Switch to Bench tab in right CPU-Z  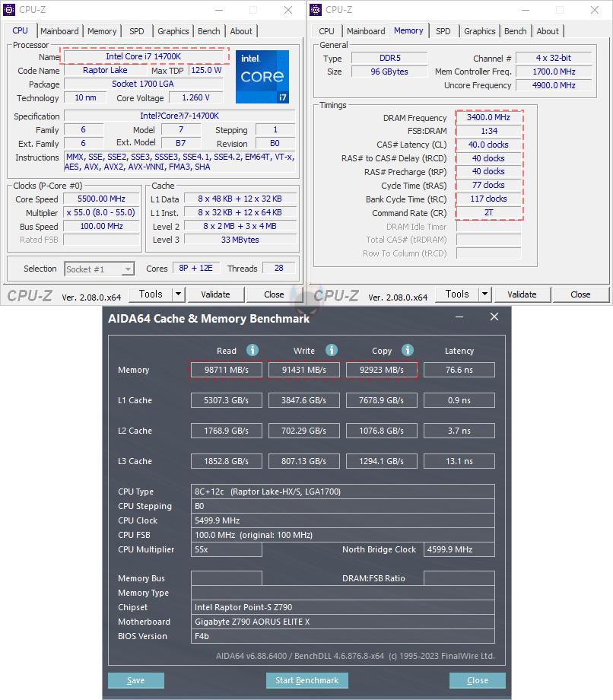[516, 31]
